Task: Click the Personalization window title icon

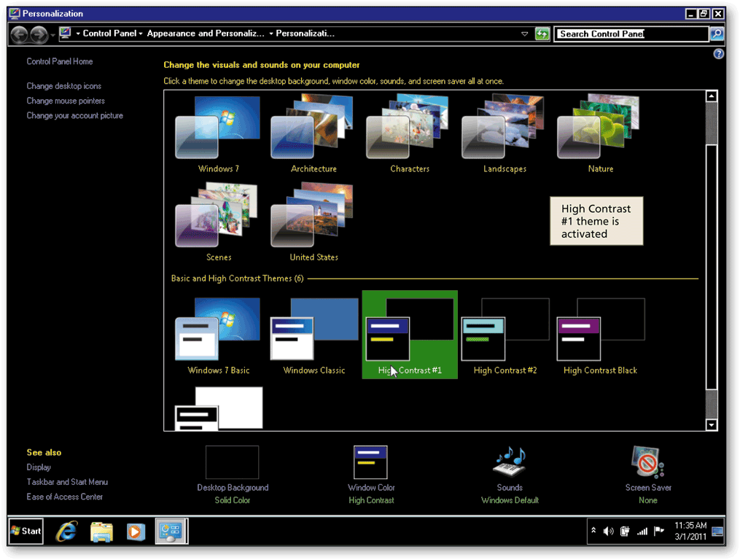Action: pos(15,13)
